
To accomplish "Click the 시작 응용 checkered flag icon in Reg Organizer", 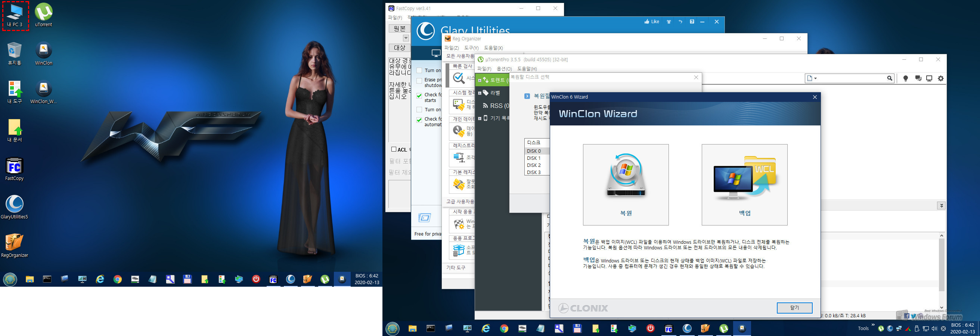I will [x=459, y=224].
